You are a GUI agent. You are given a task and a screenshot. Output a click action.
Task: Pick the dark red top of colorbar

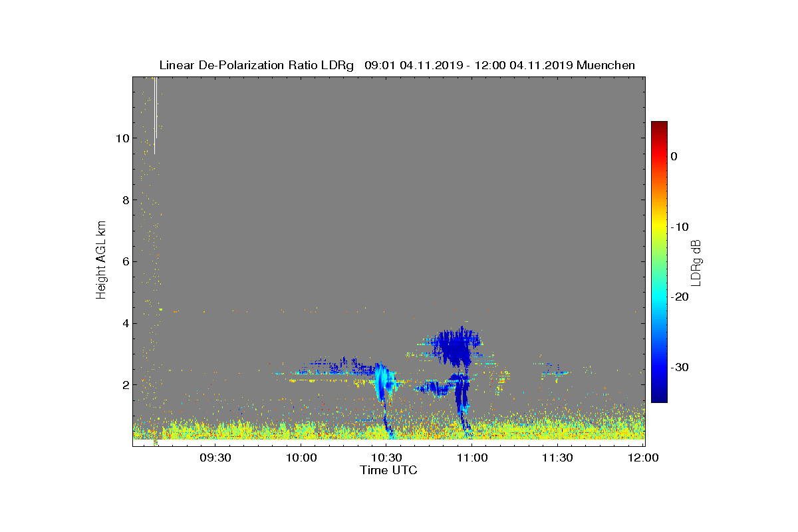point(659,126)
